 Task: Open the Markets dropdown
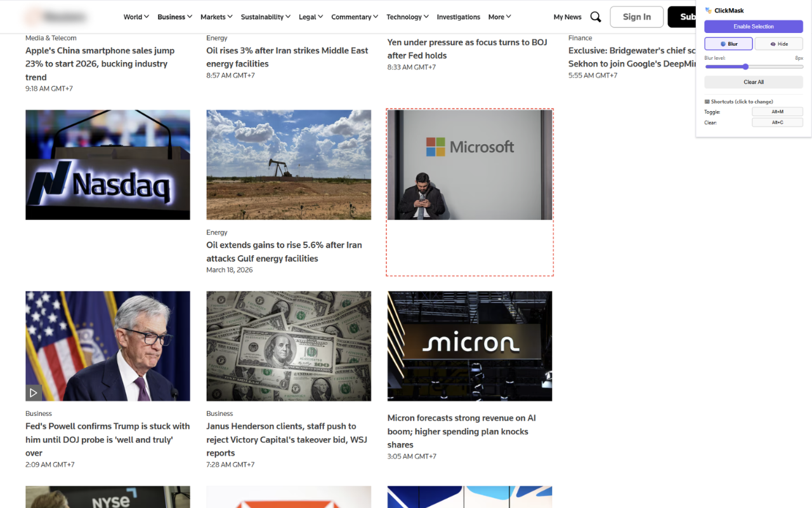[216, 17]
